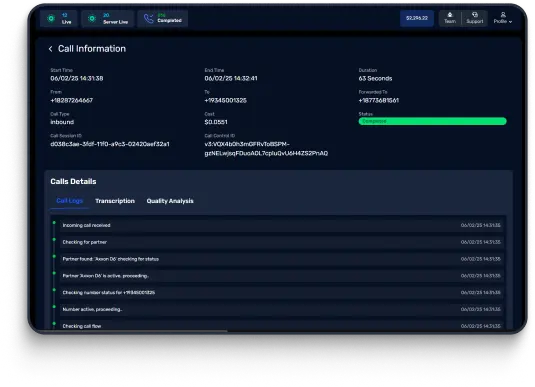Click the Completed calls phone icon
535x387 pixels.
tap(148, 18)
